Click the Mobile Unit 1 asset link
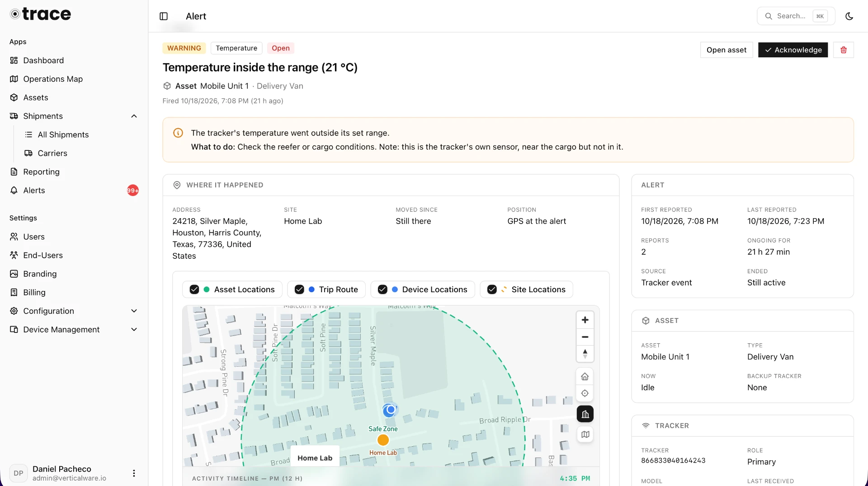 (x=224, y=86)
